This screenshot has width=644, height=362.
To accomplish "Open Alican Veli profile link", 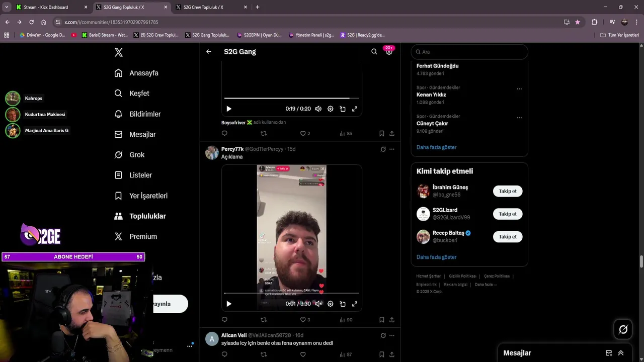I will [x=234, y=335].
